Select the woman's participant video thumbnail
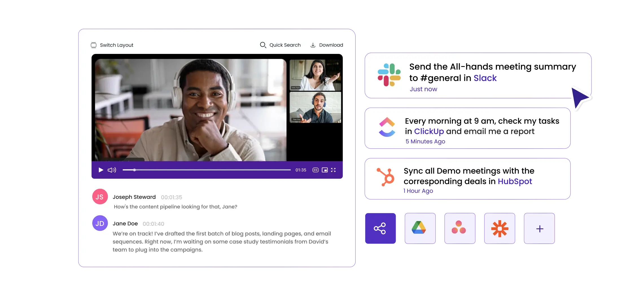 (315, 75)
